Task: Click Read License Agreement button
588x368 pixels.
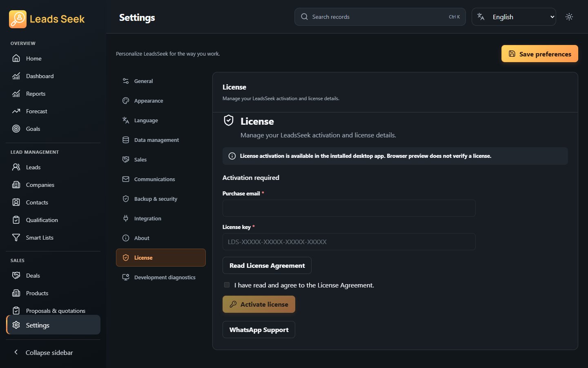Action: [267, 265]
